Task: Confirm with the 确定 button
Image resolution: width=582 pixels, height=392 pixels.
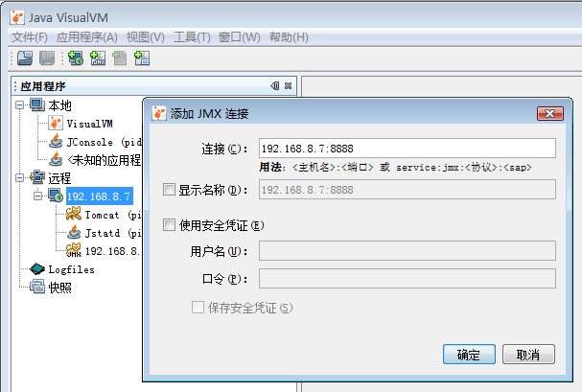Action: coord(469,355)
